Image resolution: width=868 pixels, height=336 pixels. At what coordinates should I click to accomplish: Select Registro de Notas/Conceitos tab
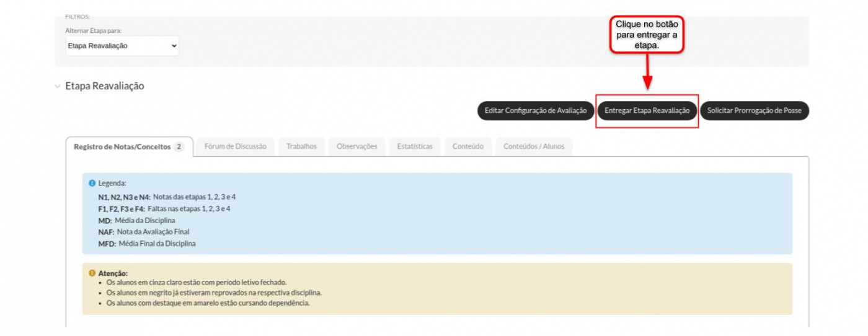pyautogui.click(x=129, y=147)
